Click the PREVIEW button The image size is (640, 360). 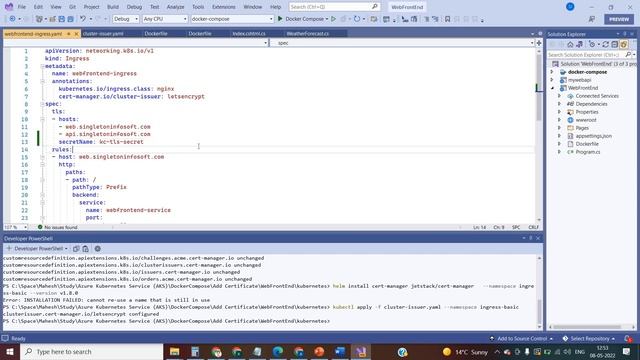click(619, 19)
